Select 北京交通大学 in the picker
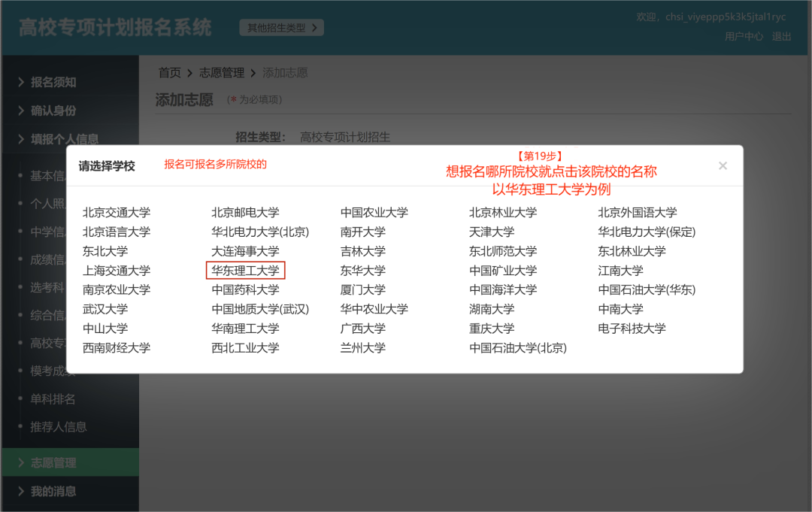This screenshot has height=512, width=812. point(117,212)
